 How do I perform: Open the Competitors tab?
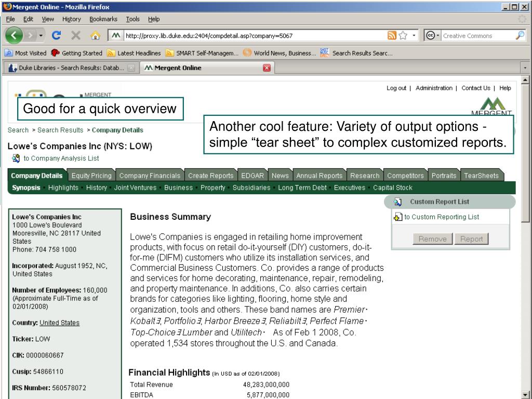[405, 176]
